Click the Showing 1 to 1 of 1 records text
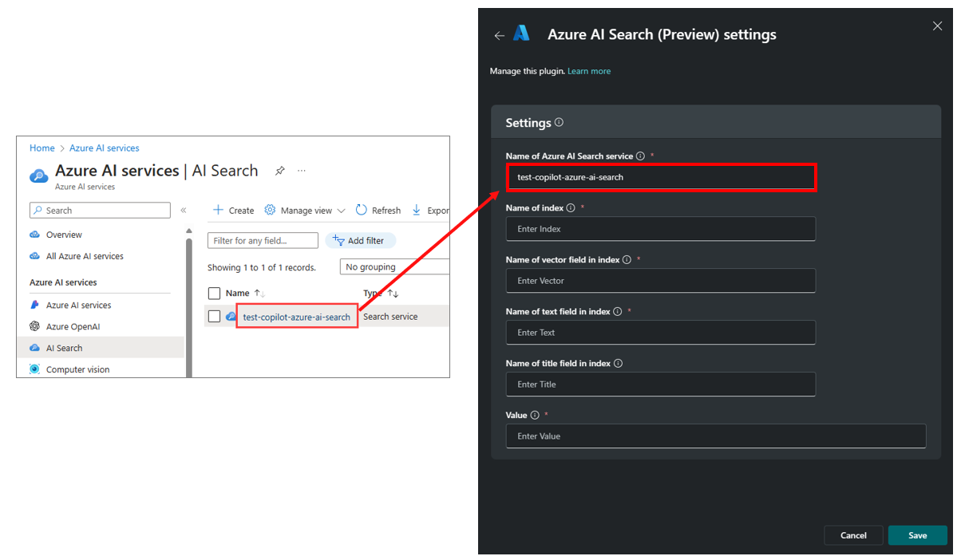The image size is (961, 560). tap(262, 267)
